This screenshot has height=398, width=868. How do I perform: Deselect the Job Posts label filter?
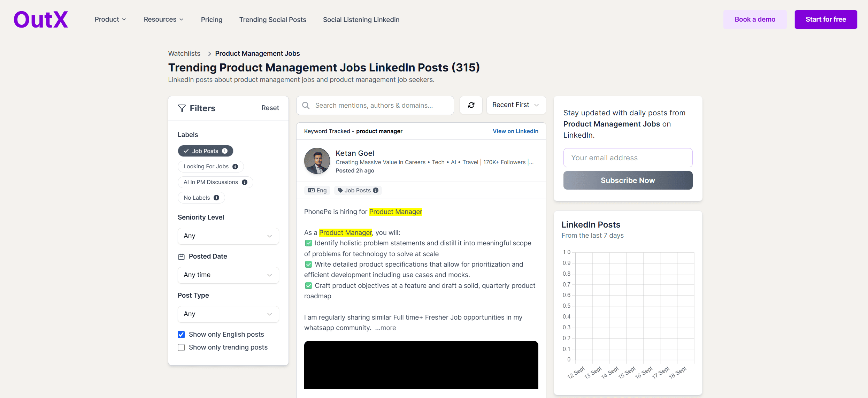(205, 151)
